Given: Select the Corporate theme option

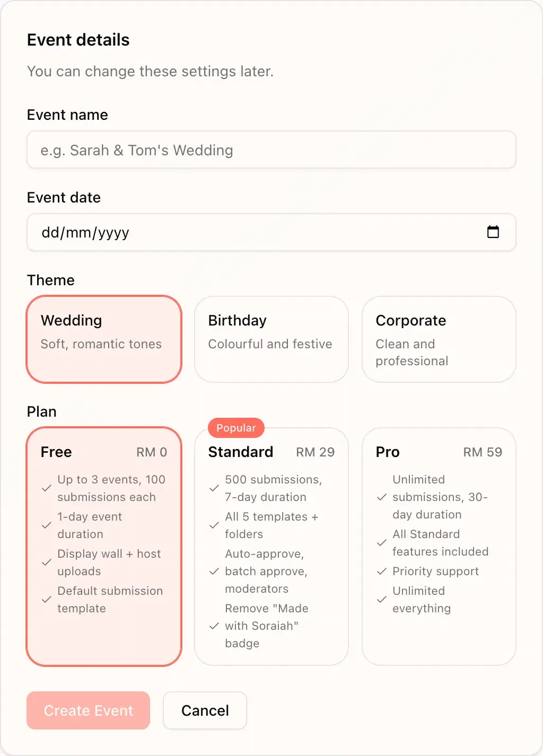Looking at the screenshot, I should click(x=439, y=339).
